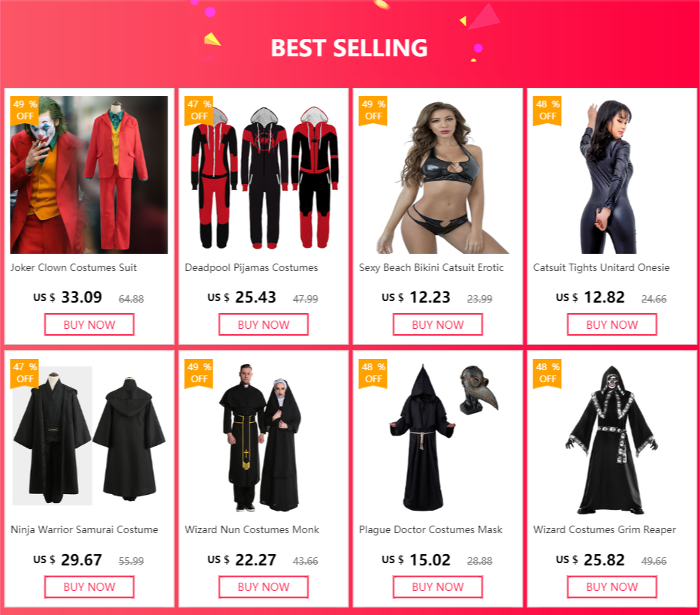The image size is (700, 615).
Task: Open the priest and nun costume image
Action: pyautogui.click(x=264, y=437)
